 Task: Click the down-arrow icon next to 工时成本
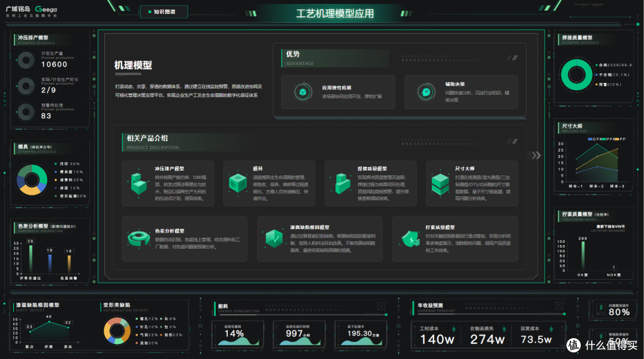[x=454, y=329]
